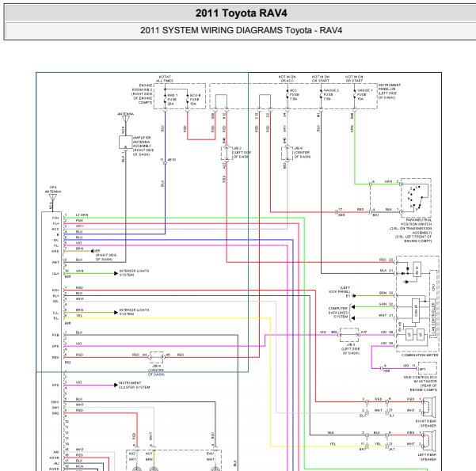This screenshot has height=471, width=476.
Task: Click the 'HOT AT ALL TIMES' label
Action: coord(165,78)
